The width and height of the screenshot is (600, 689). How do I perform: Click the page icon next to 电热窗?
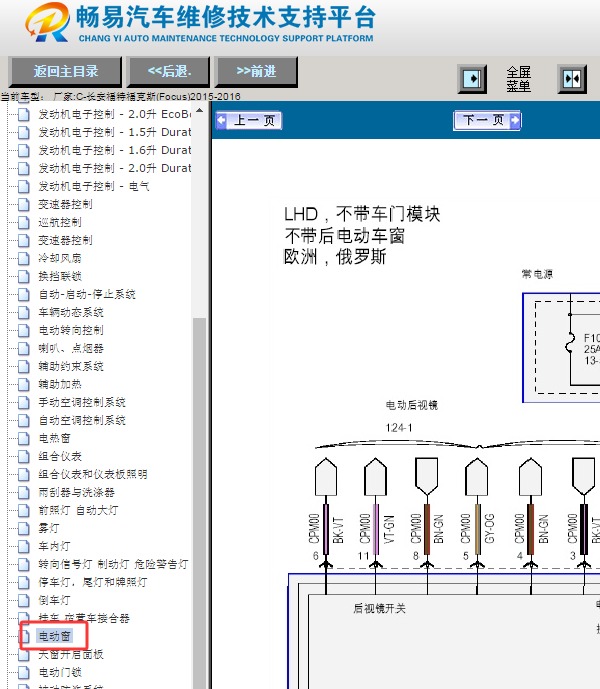point(24,439)
